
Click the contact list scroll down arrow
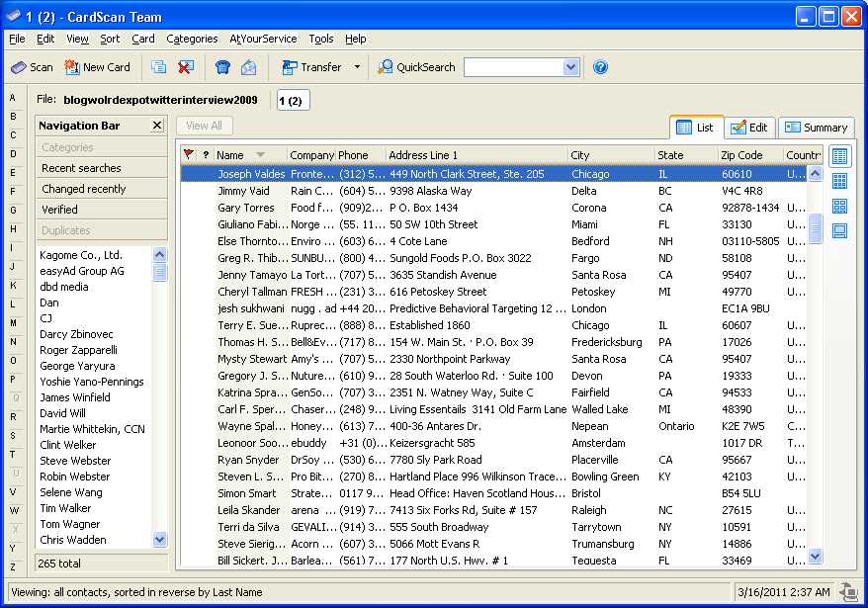click(x=815, y=556)
